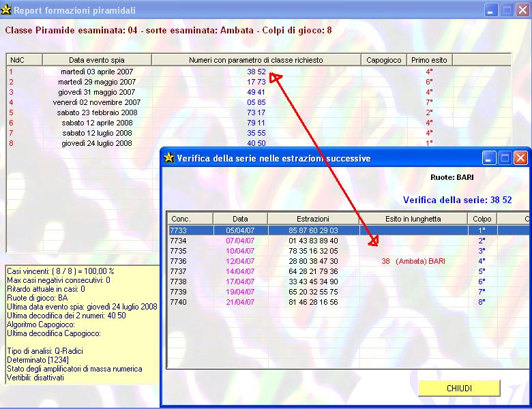Click date 07/04/07 cell
The width and height of the screenshot is (532, 409).
tap(240, 241)
